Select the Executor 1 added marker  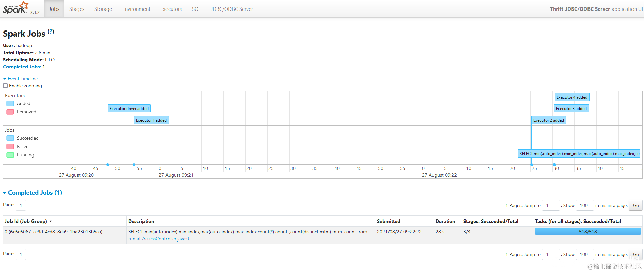151,120
